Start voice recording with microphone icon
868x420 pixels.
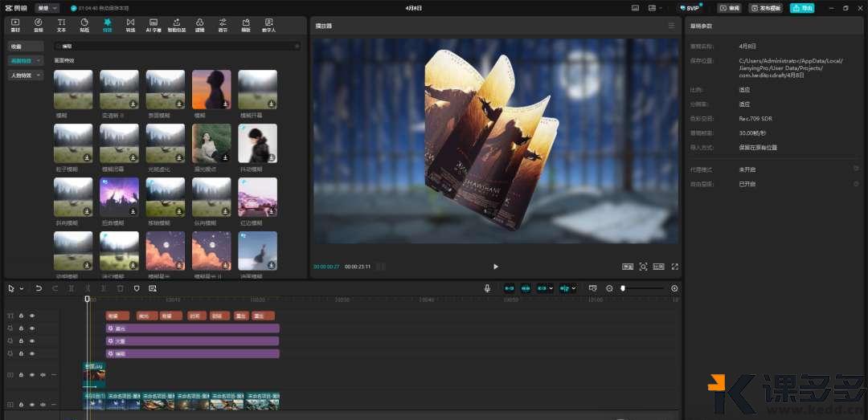point(488,288)
